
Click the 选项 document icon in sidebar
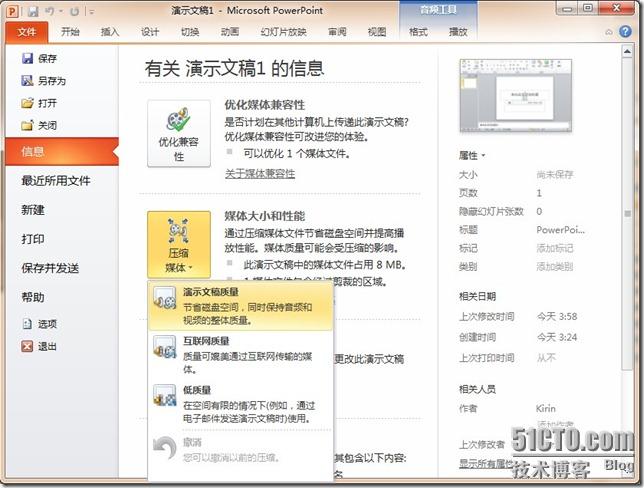tap(27, 324)
